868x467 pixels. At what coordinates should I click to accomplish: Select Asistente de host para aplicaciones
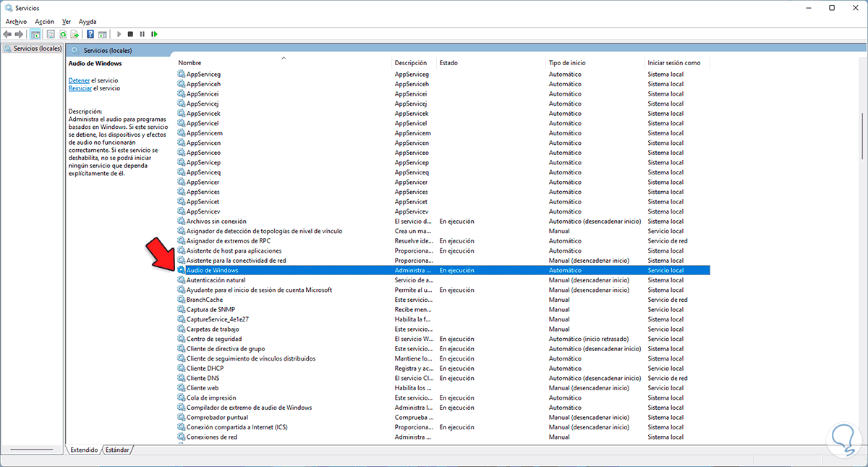pos(234,251)
